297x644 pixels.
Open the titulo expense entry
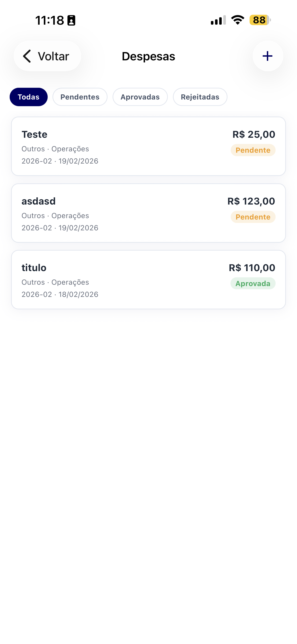pos(125,280)
